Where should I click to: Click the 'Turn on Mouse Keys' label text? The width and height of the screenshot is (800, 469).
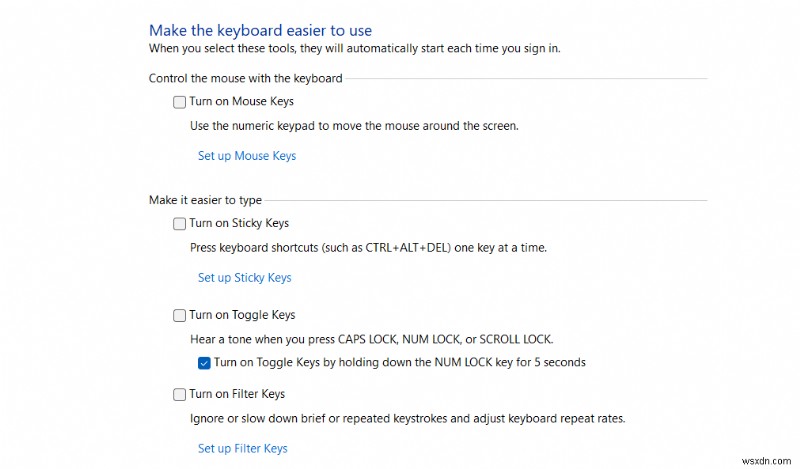pos(241,102)
